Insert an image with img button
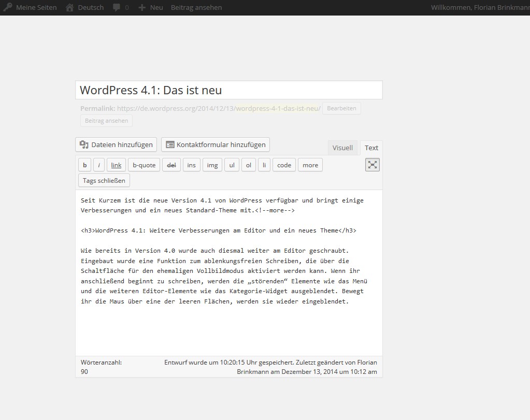Image resolution: width=530 pixels, height=420 pixels. [x=212, y=165]
